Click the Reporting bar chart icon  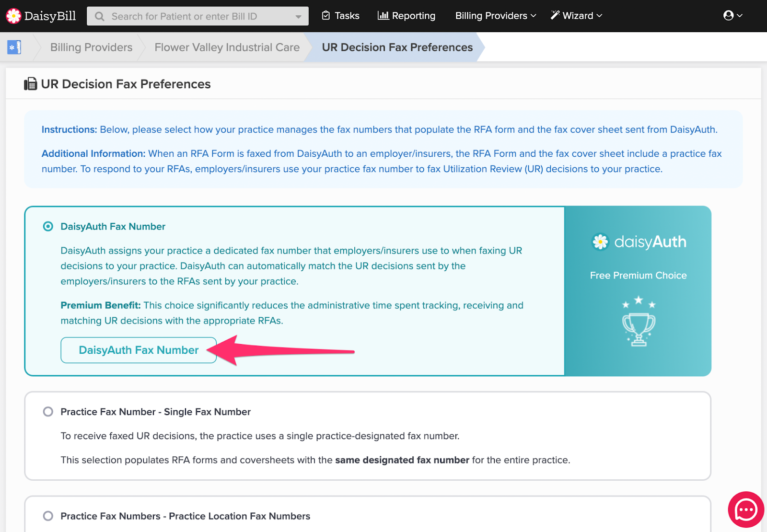pyautogui.click(x=383, y=16)
